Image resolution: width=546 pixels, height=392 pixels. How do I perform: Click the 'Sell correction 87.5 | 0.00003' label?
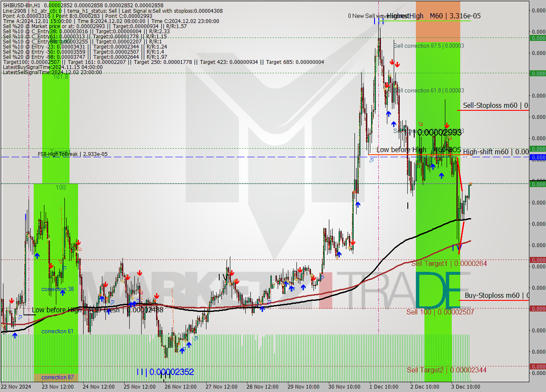pyautogui.click(x=429, y=46)
